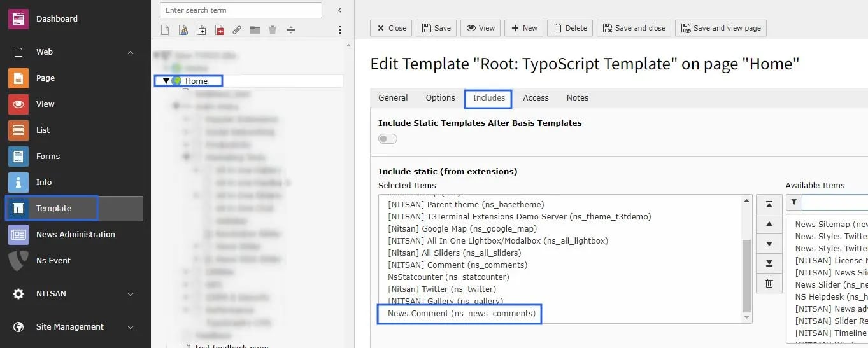This screenshot has width=868, height=348.
Task: Click the globe icon beside Home page
Action: 176,81
